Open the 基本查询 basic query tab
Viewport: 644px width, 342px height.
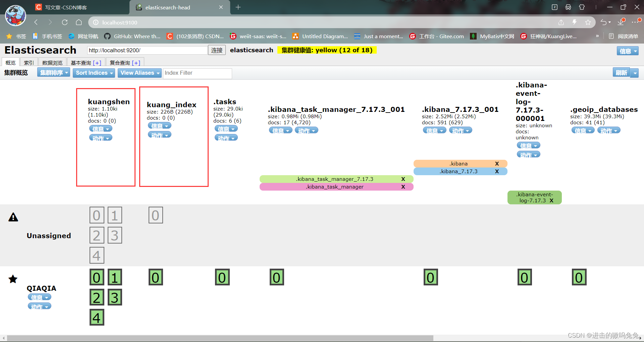(86, 62)
